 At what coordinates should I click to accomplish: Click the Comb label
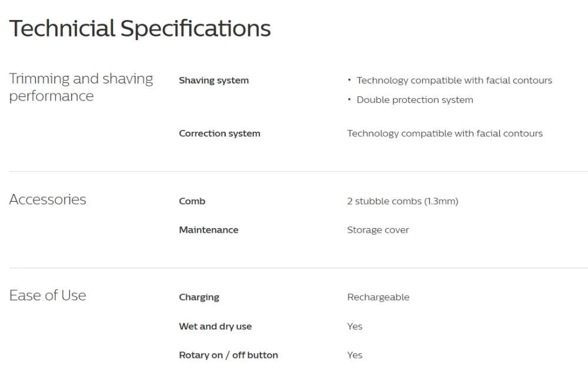tap(192, 201)
